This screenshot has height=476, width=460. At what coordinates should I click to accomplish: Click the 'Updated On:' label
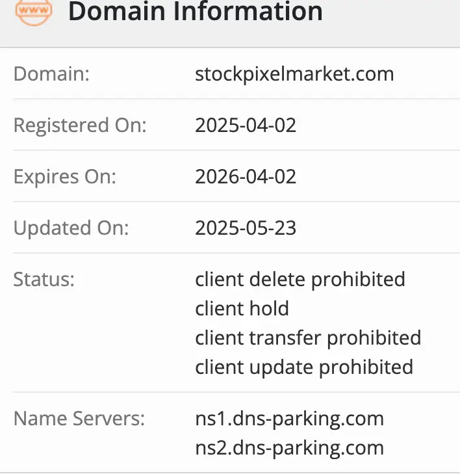(71, 228)
